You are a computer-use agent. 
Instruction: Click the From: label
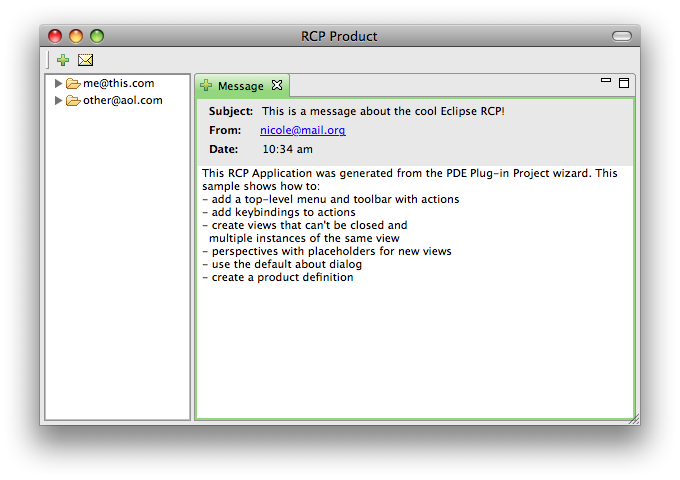(225, 130)
